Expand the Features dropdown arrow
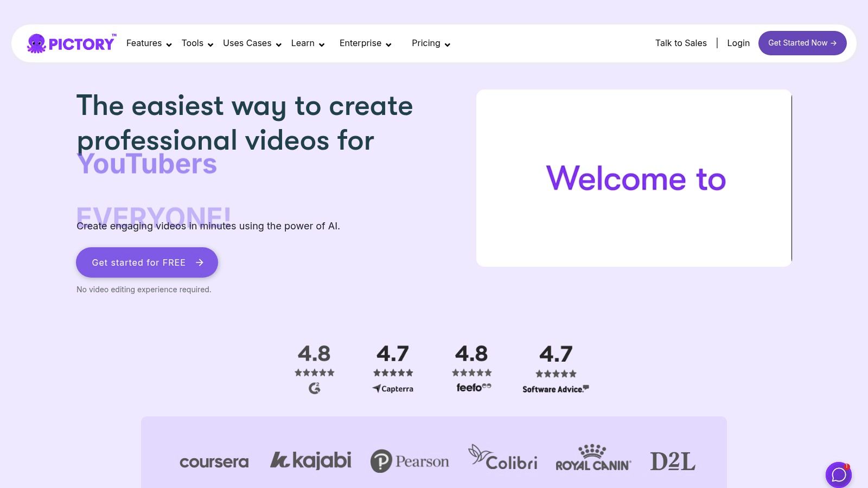The width and height of the screenshot is (868, 488). coord(169,44)
